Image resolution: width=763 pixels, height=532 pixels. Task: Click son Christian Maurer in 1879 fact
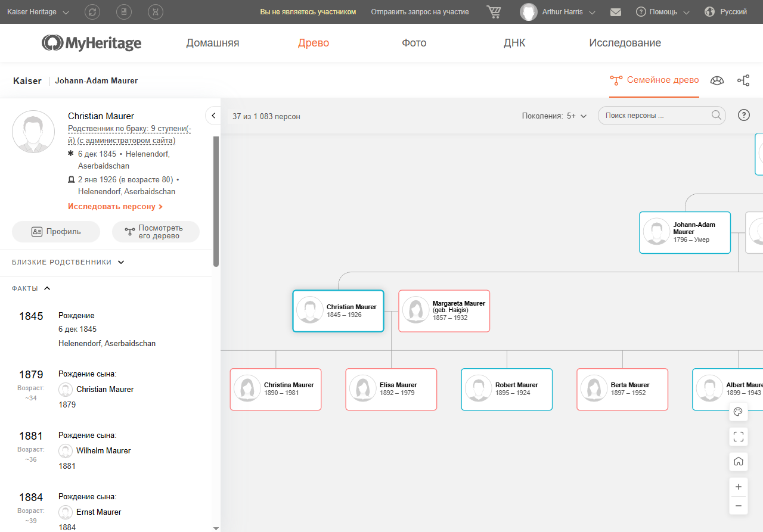coord(105,389)
